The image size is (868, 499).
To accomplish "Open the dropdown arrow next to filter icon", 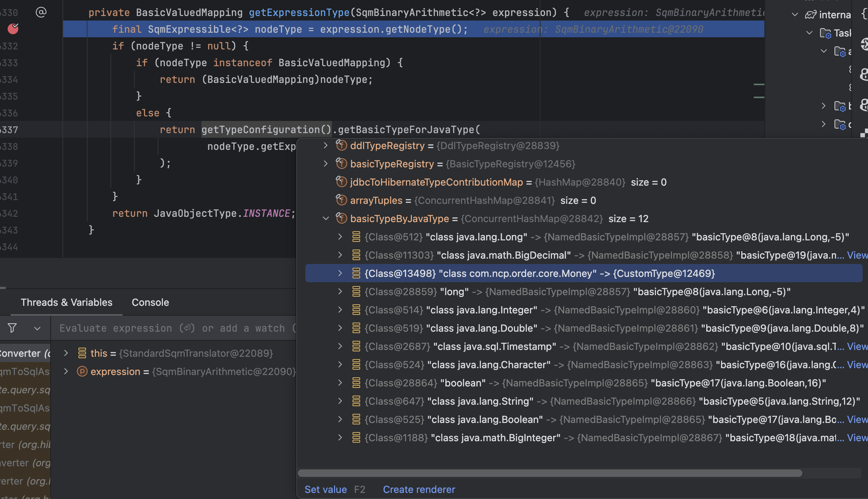I will click(37, 328).
